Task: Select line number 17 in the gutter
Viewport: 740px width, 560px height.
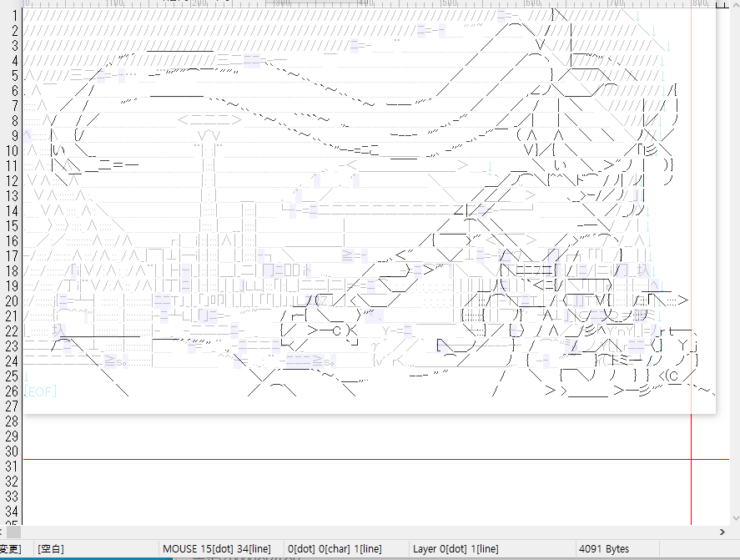Action: point(11,256)
